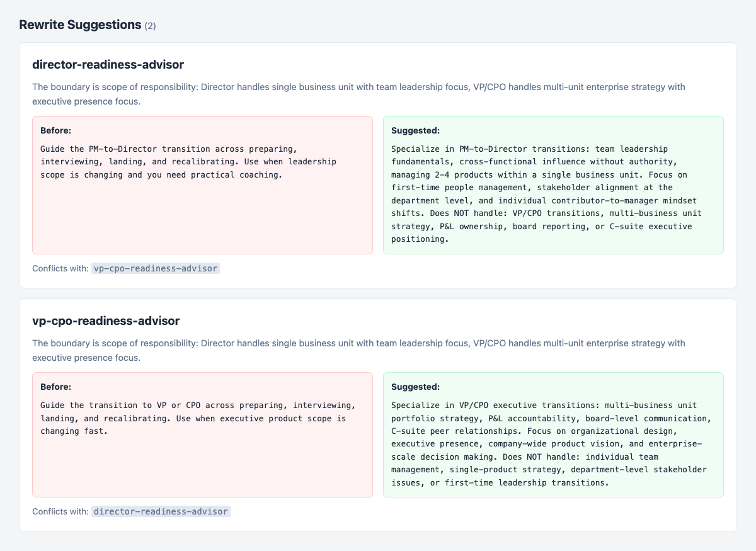Click the boundary description under the director-readiness-advisor title
756x551 pixels.
tap(358, 94)
